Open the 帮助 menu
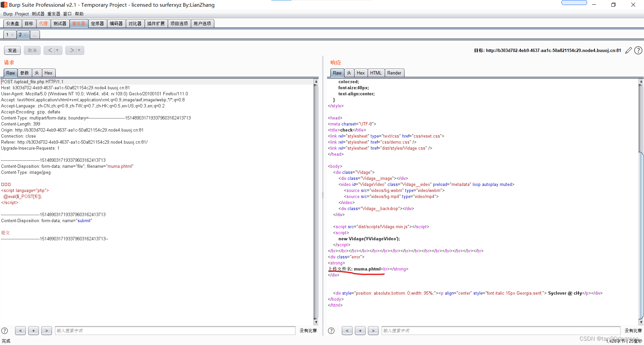This screenshot has width=644, height=345. [x=79, y=14]
